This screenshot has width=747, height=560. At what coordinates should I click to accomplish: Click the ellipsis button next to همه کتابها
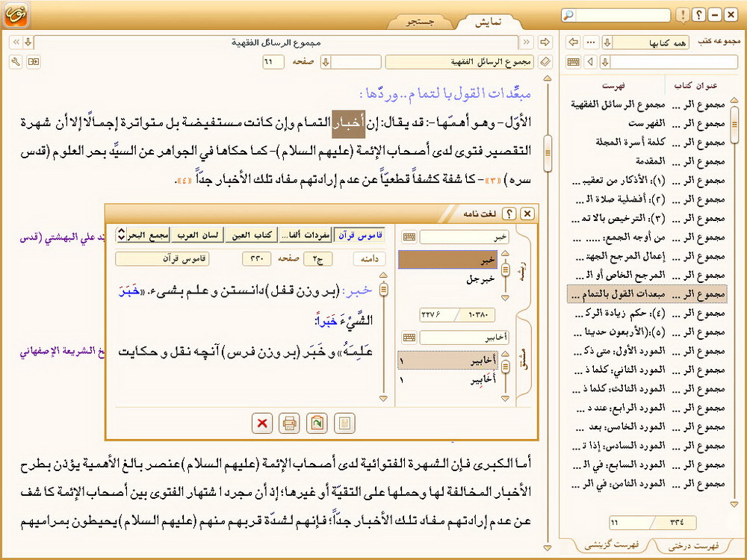coord(591,42)
